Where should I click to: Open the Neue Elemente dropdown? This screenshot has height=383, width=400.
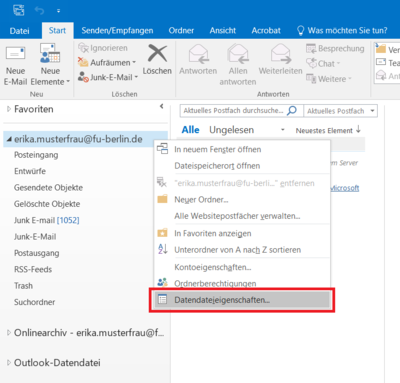(x=50, y=65)
